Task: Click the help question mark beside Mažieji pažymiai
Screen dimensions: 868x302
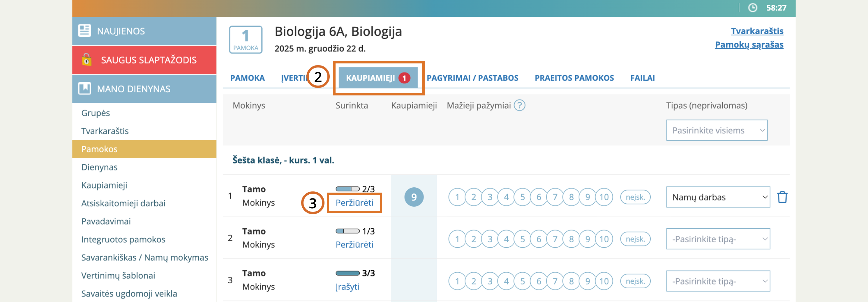Action: (519, 105)
